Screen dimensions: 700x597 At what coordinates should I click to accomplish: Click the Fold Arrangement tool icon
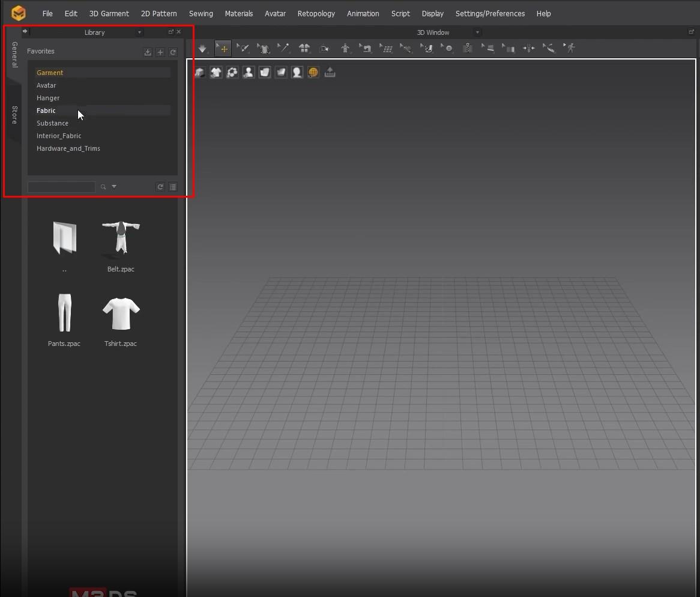pos(325,48)
